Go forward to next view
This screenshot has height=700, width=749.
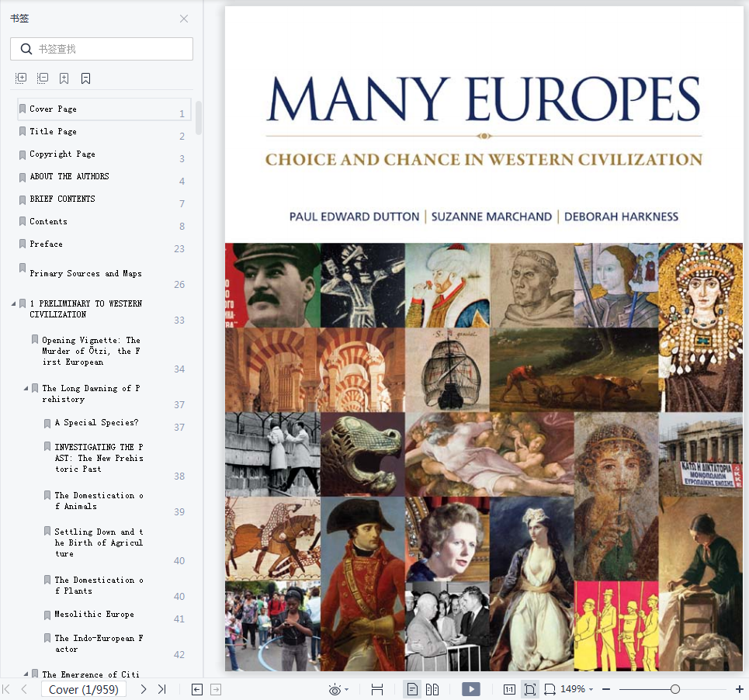216,689
